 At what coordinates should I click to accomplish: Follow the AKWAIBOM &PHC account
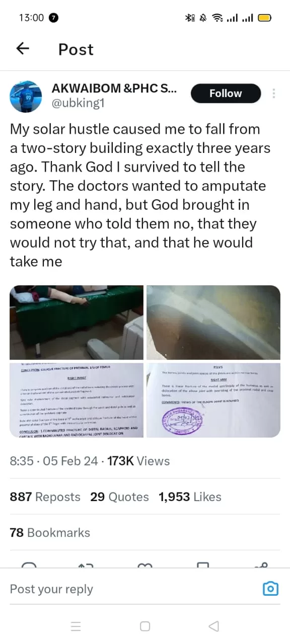click(226, 93)
